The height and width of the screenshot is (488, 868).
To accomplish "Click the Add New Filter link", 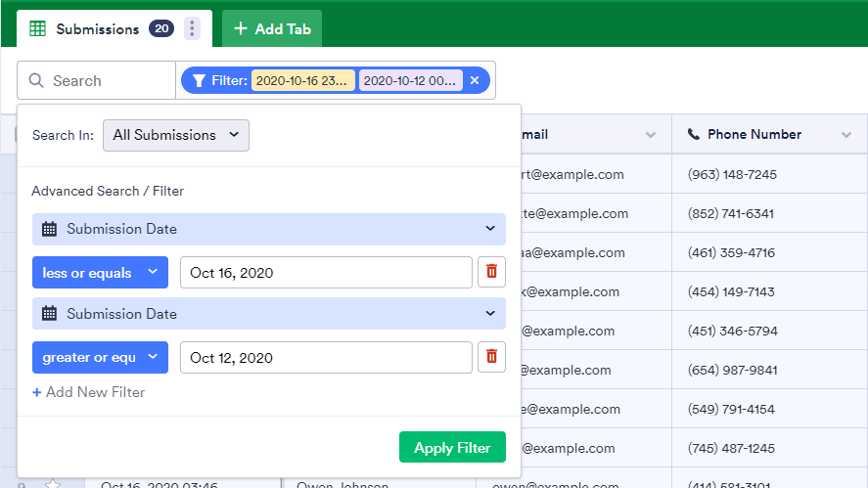I will tap(88, 392).
